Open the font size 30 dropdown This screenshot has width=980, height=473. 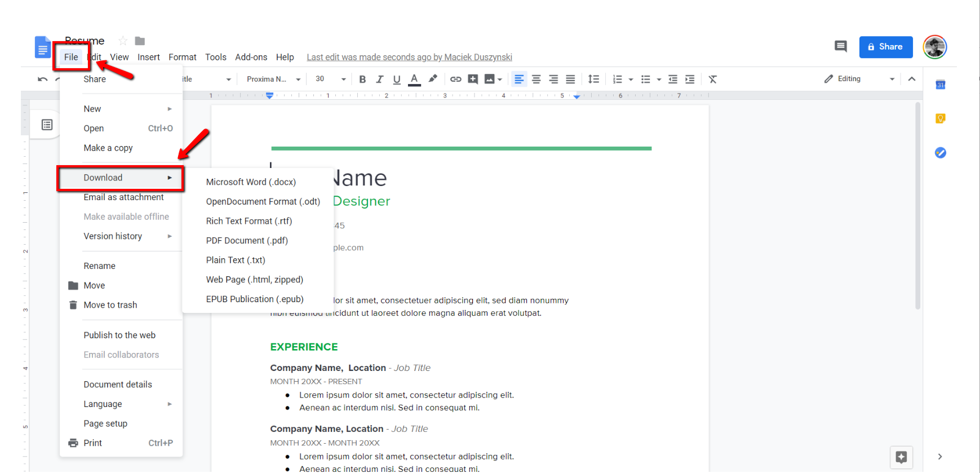click(331, 79)
